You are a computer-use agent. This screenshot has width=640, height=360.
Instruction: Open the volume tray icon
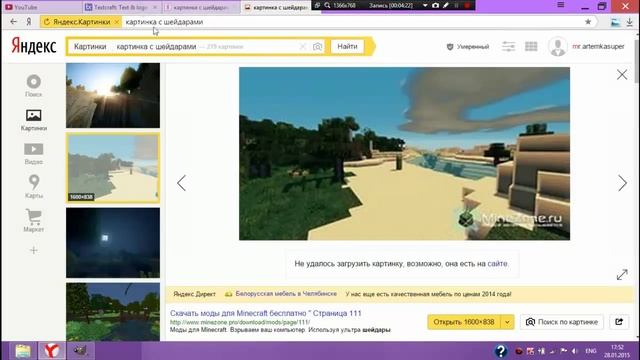pos(575,351)
